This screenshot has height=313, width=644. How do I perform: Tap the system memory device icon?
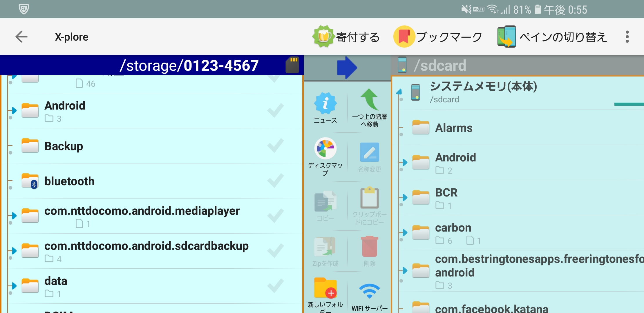[x=416, y=92]
